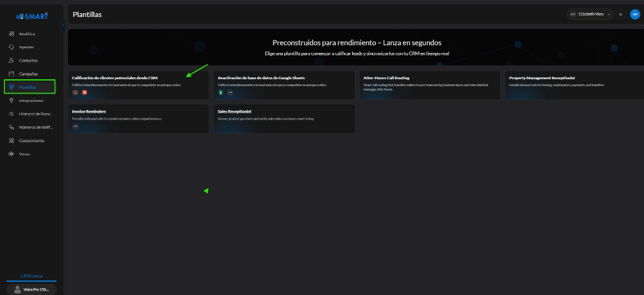Click the Google Sheets icon on Reactivación card
This screenshot has width=644, height=295.
click(x=221, y=92)
